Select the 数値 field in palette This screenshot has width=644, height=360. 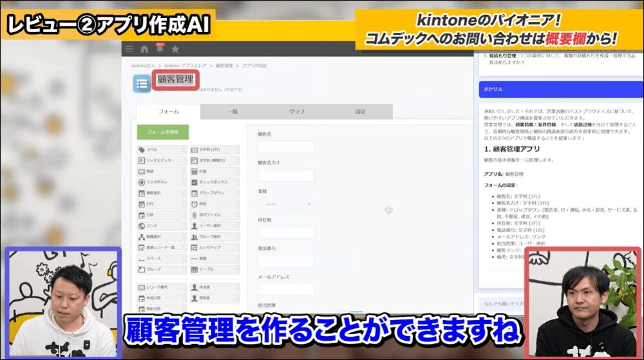click(x=162, y=171)
